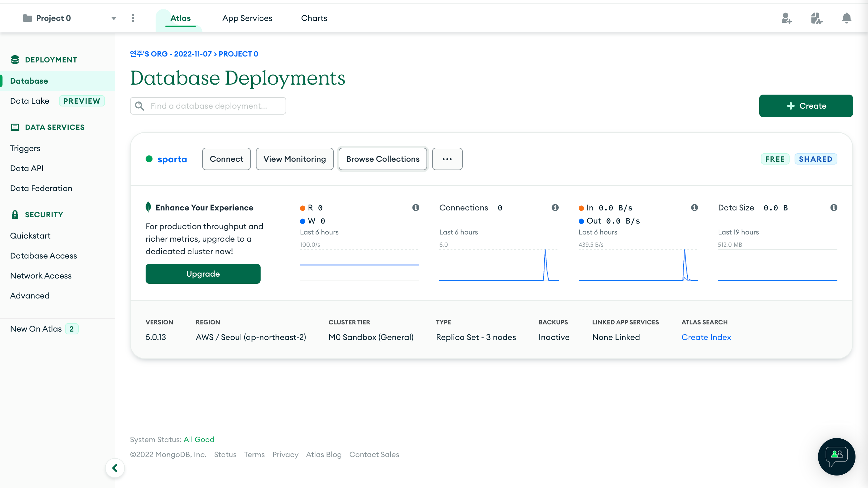The width and height of the screenshot is (868, 488).
Task: Open Network Access in sidebar
Action: click(41, 275)
